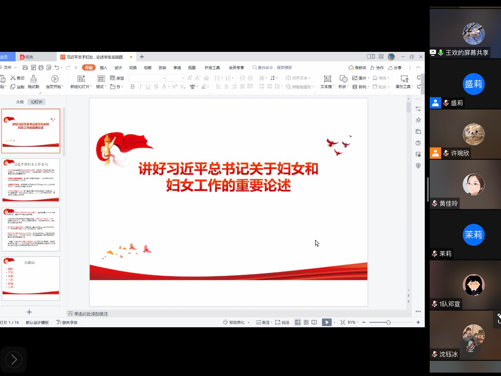Toggle Underline formatting
501x380 pixels.
pyautogui.click(x=148, y=87)
